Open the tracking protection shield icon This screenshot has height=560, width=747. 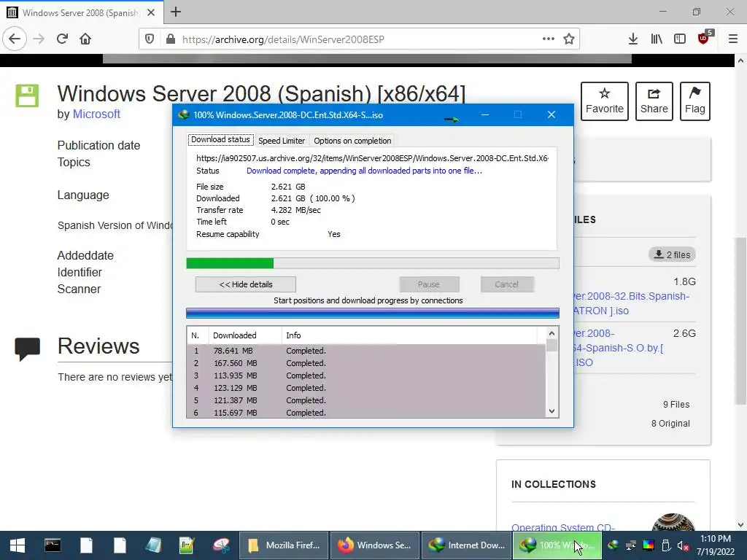150,39
